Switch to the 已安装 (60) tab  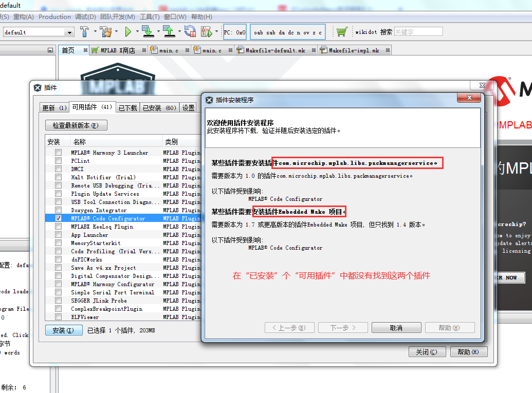point(159,108)
